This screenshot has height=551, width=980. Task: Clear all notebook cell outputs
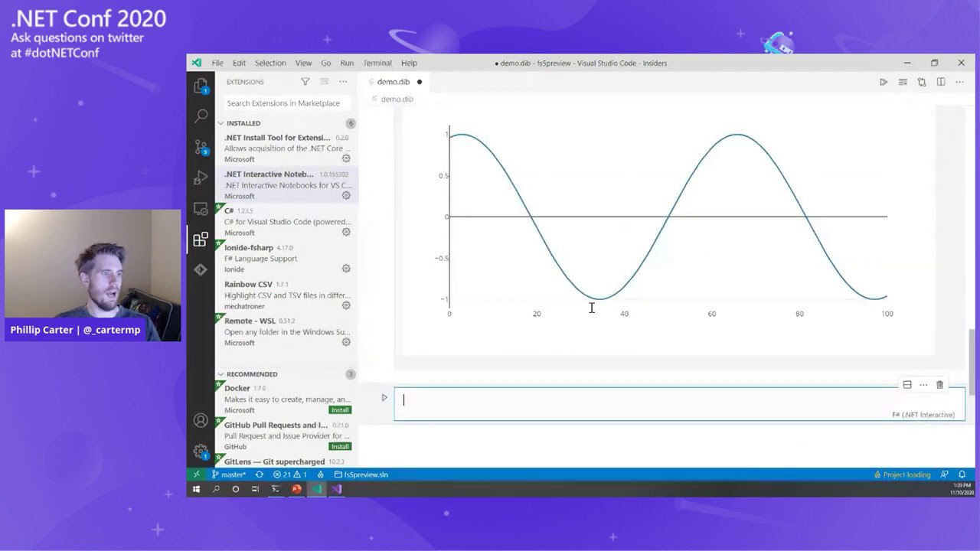(903, 82)
